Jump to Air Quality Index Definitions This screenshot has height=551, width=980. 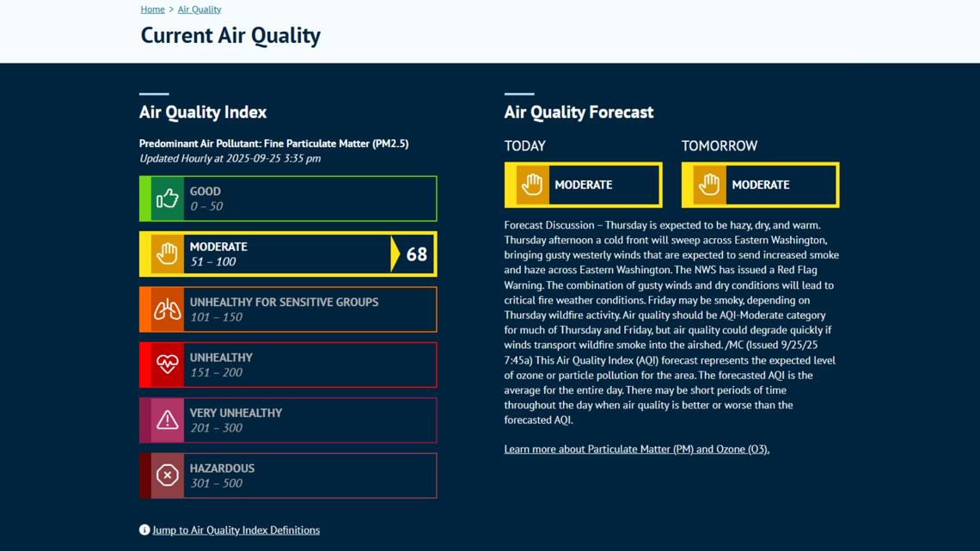pyautogui.click(x=236, y=530)
